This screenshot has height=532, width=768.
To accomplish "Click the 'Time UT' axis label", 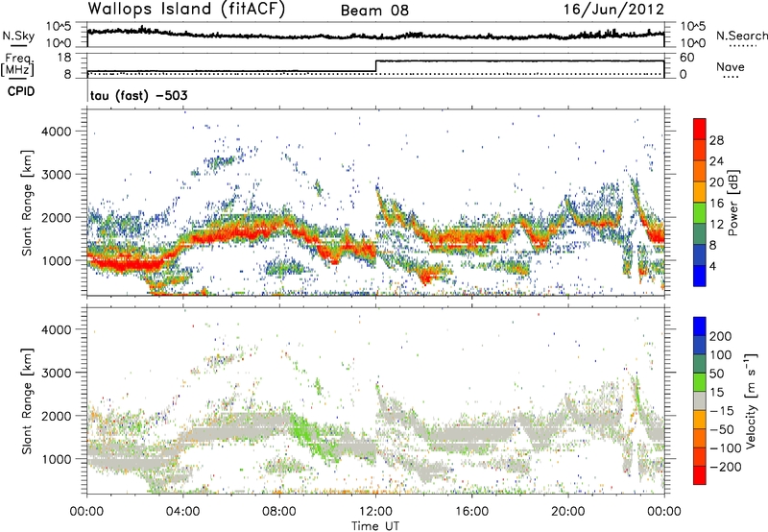I will 375,526.
